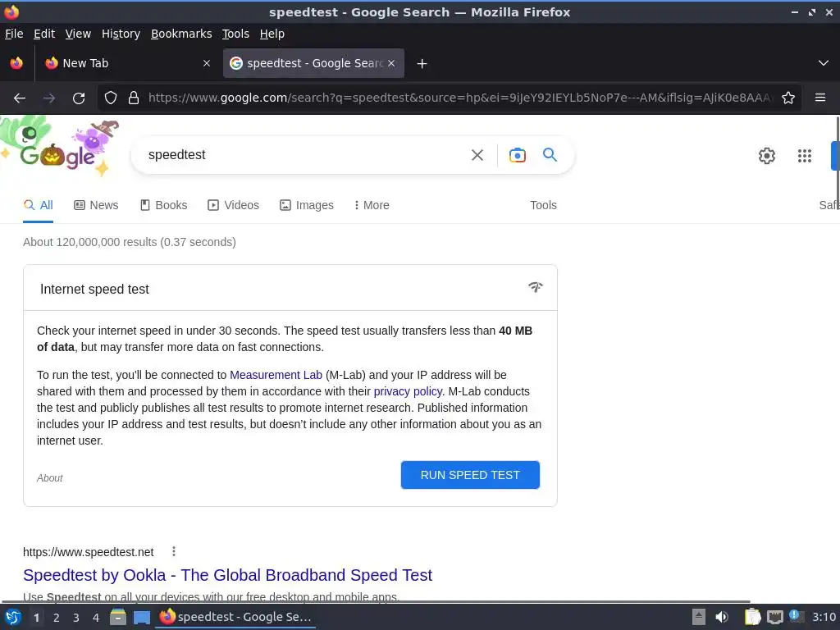Click the Firefox address bar URL
The height and width of the screenshot is (630, 840).
[459, 98]
